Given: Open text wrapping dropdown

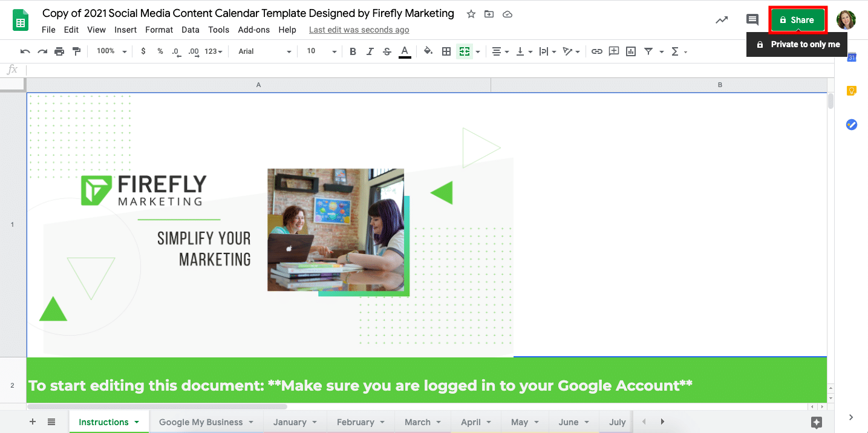Looking at the screenshot, I should point(547,51).
